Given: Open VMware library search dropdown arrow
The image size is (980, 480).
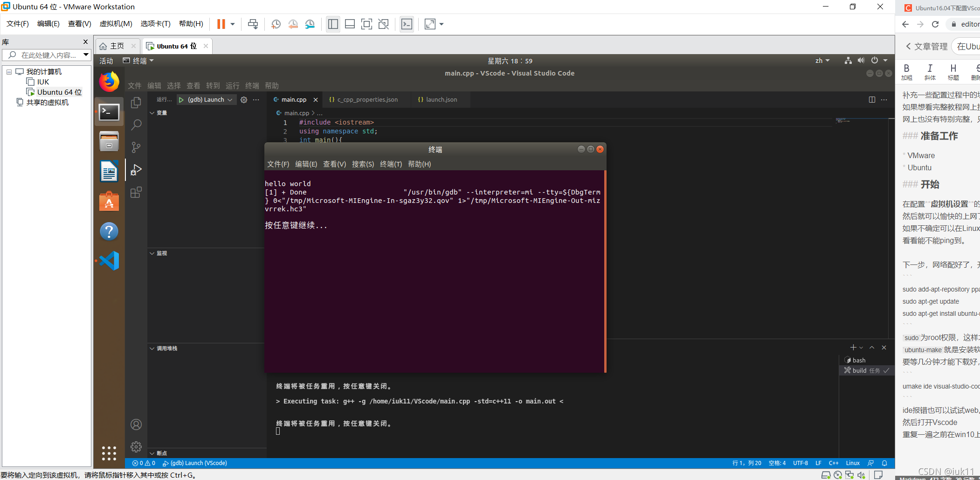Looking at the screenshot, I should [86, 55].
